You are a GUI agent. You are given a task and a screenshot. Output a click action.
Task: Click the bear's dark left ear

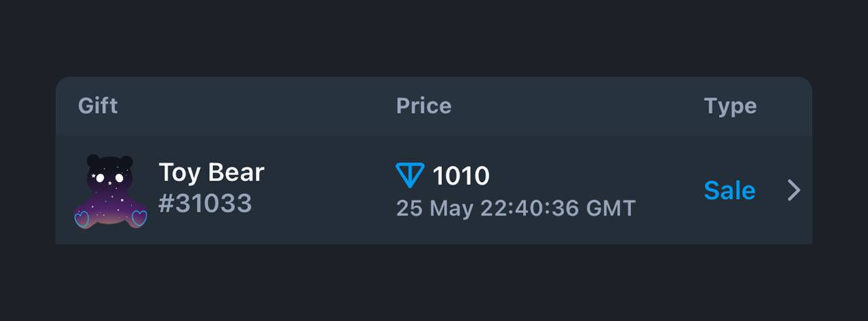click(94, 161)
